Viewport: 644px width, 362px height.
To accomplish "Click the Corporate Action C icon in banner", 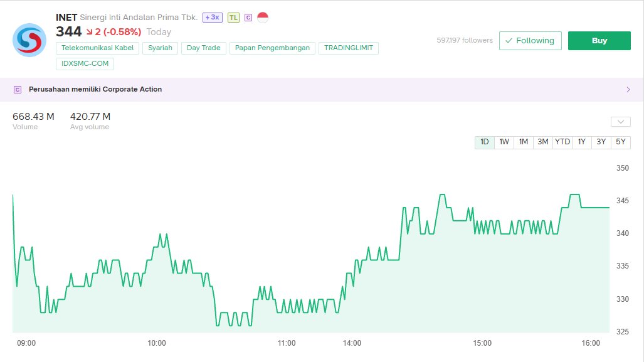I will 18,90.
